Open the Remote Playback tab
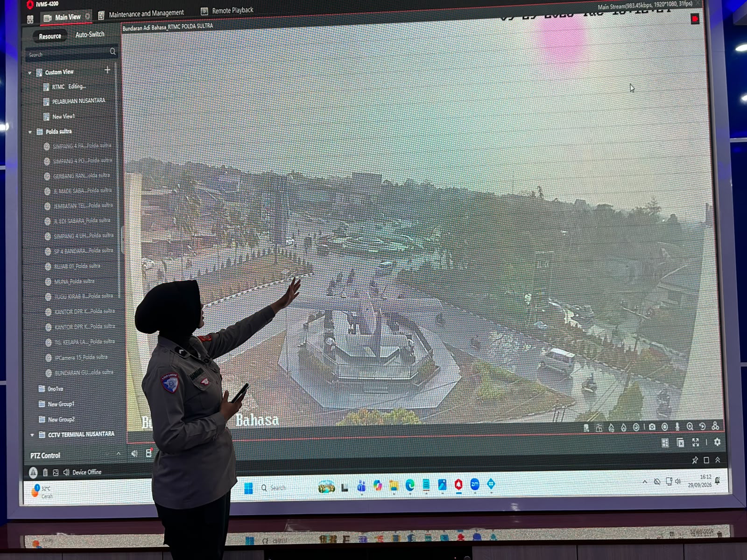The height and width of the screenshot is (560, 747). [227, 10]
